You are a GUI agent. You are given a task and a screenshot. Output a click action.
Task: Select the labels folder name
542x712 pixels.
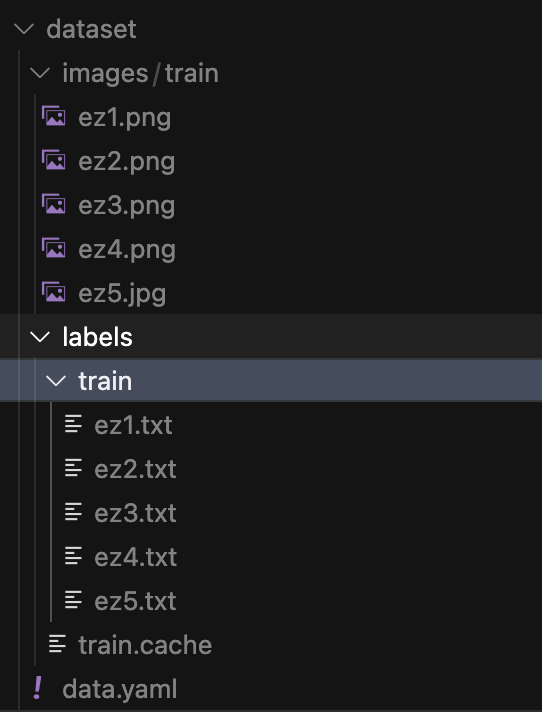(x=98, y=337)
